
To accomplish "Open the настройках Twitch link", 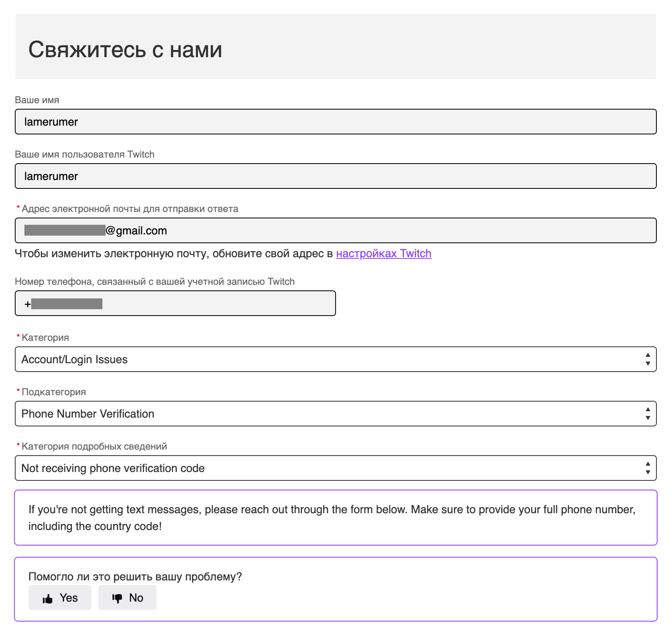I will [384, 253].
